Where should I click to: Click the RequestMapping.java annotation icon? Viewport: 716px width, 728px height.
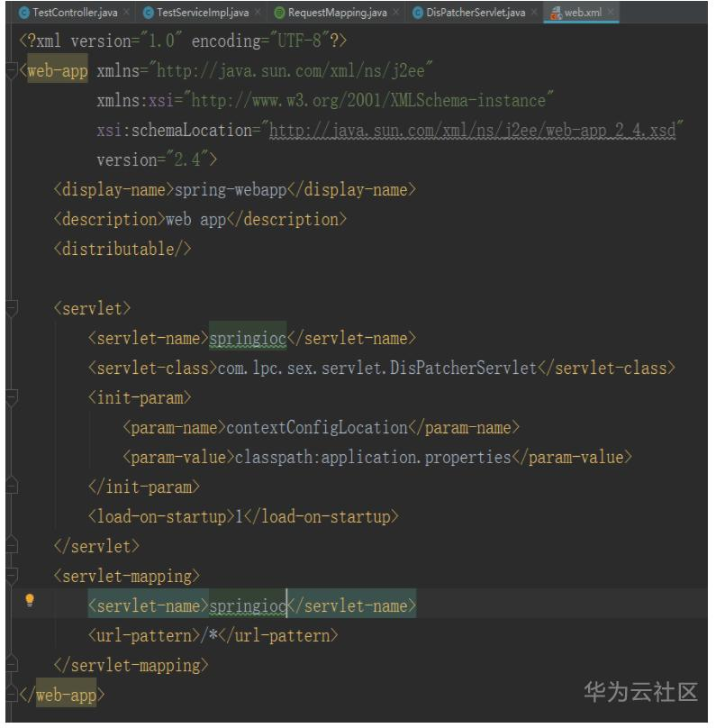[x=279, y=13]
